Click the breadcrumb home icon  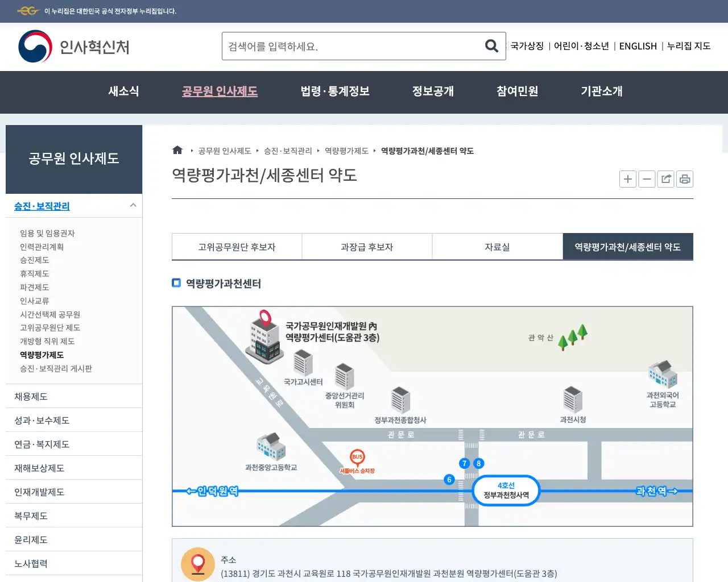coord(177,150)
